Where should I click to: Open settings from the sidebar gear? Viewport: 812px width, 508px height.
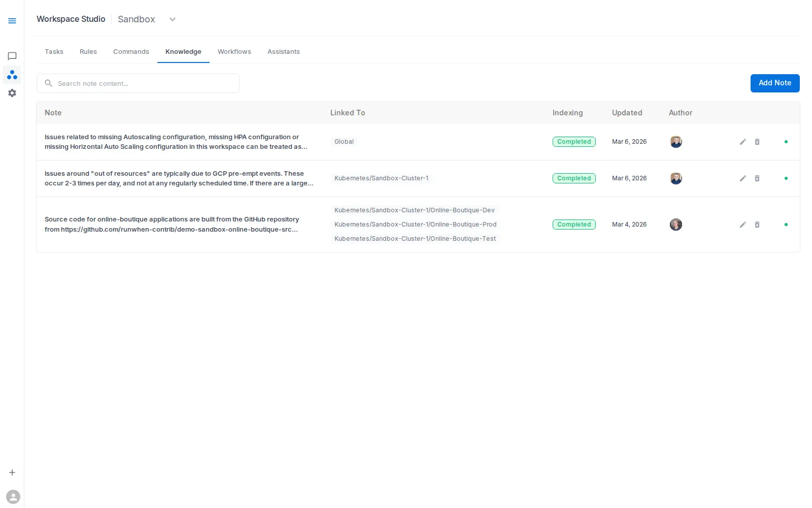(12, 92)
